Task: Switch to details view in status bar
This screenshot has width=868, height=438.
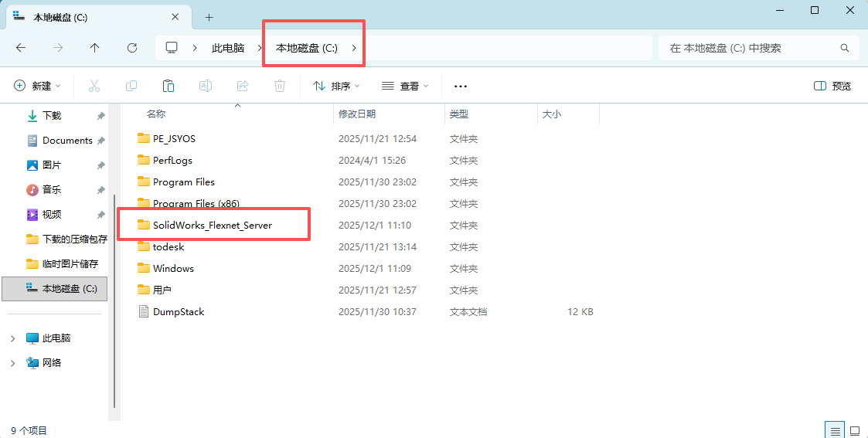Action: pyautogui.click(x=836, y=431)
